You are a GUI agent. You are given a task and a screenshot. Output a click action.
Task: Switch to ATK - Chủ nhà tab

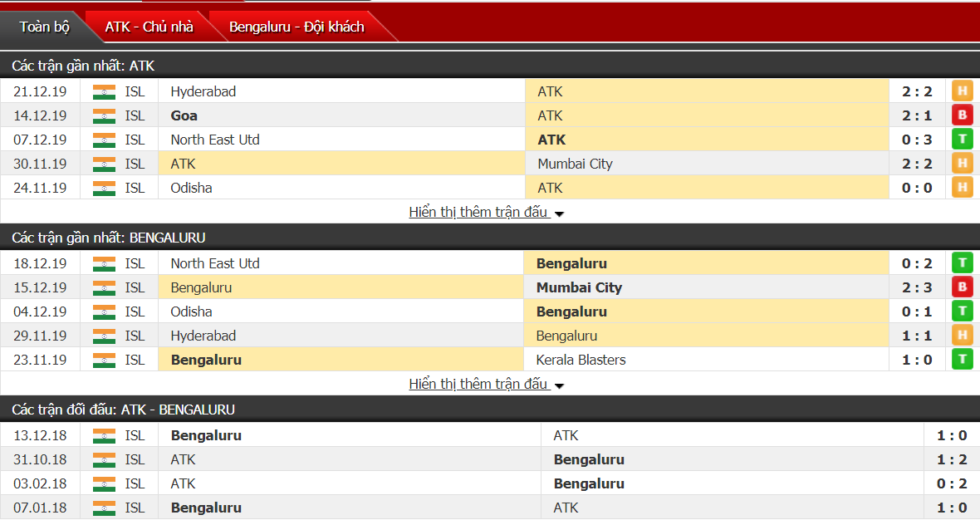coord(149,27)
